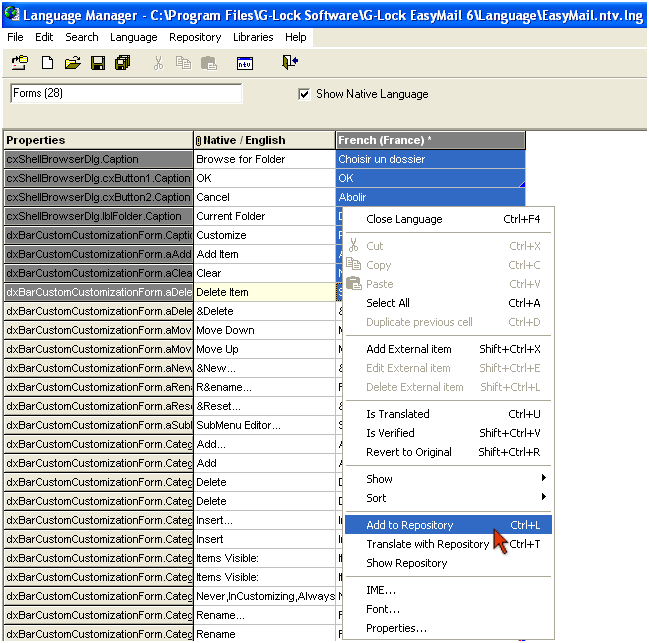Select the 'Choisir un dossier' translation cell
Image resolution: width=649 pixels, height=643 pixels.
point(430,159)
